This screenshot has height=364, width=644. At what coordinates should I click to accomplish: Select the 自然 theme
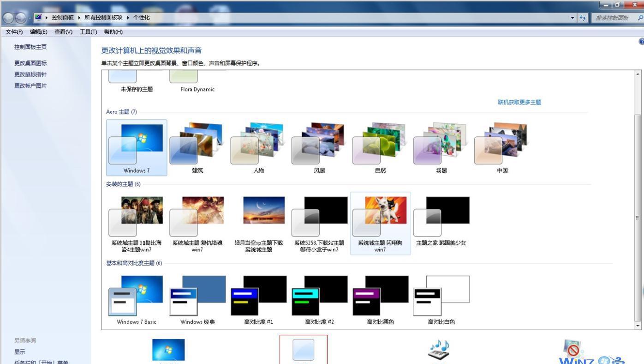coord(380,148)
